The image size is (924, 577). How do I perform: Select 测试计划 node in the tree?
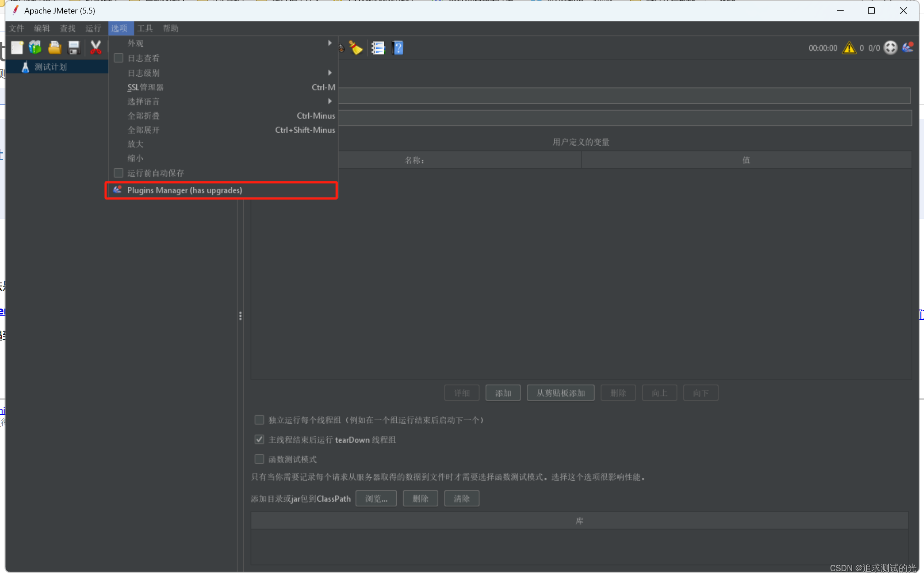tap(51, 67)
